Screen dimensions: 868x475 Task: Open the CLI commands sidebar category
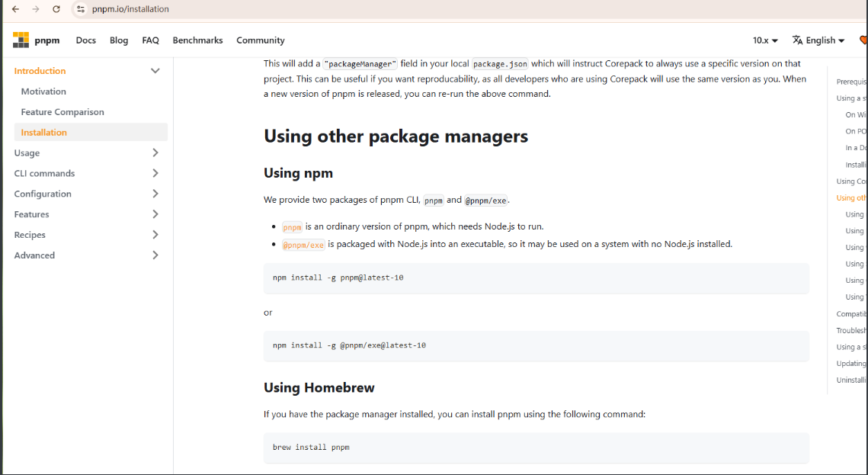(44, 173)
